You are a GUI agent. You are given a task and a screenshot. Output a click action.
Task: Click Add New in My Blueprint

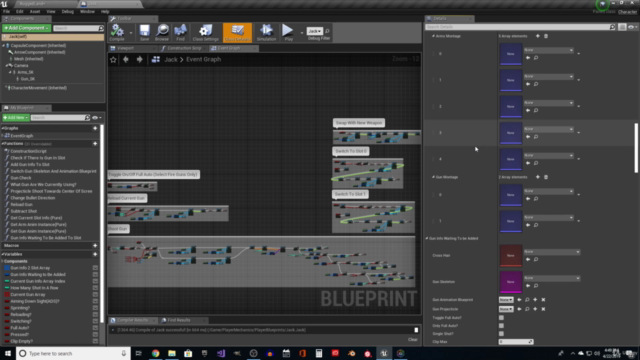point(16,118)
